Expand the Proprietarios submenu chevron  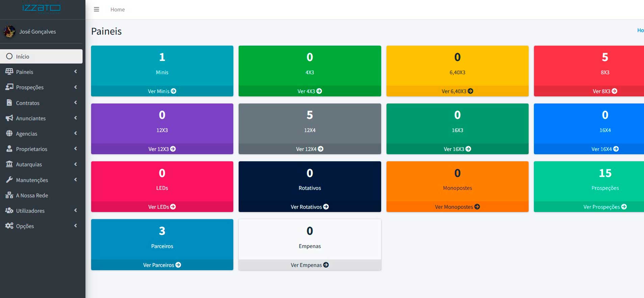(75, 148)
